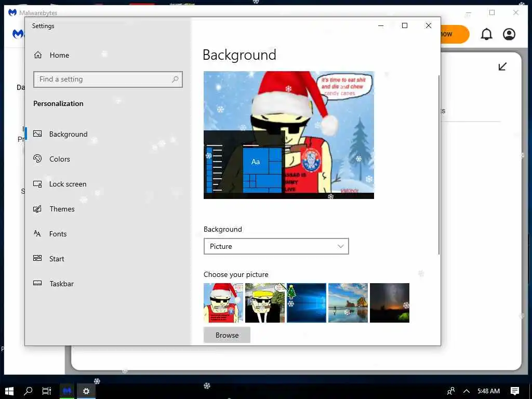Image resolution: width=532 pixels, height=399 pixels.
Task: Click the Personalization heading text
Action: tap(58, 103)
